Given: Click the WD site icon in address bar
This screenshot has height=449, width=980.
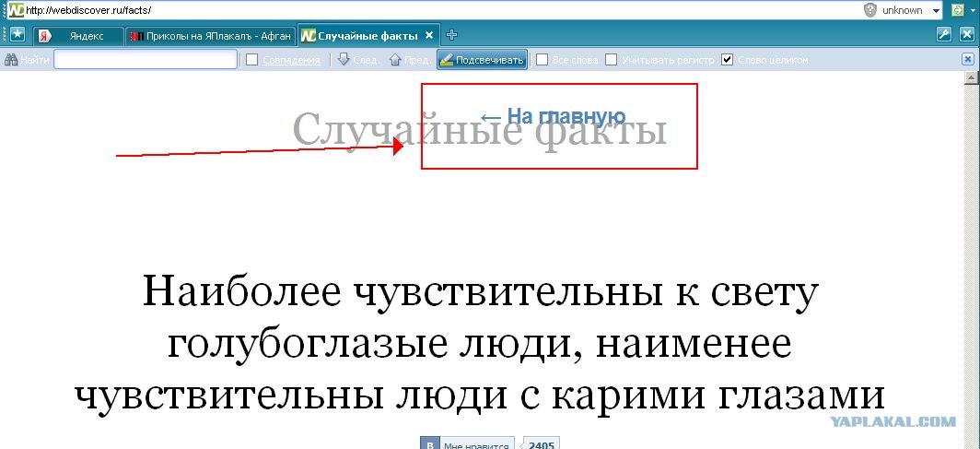Looking at the screenshot, I should (17, 10).
